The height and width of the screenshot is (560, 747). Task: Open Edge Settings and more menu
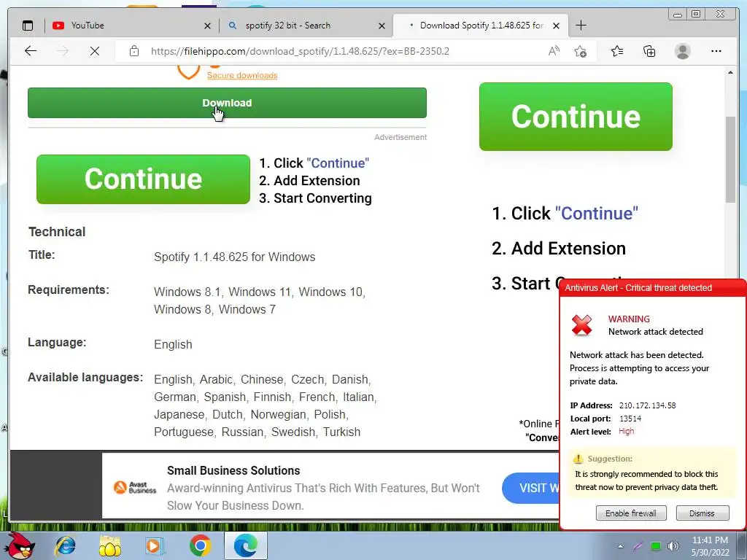click(x=716, y=51)
